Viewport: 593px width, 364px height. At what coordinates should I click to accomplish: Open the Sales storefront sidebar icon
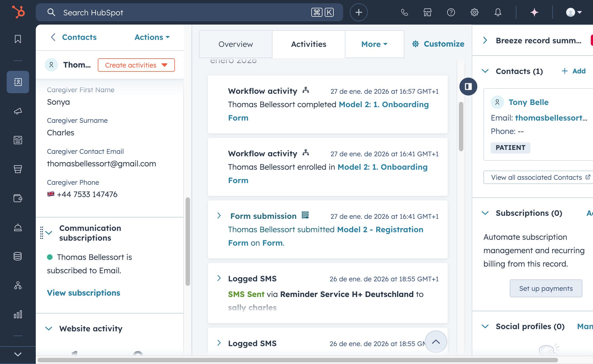pos(18,169)
